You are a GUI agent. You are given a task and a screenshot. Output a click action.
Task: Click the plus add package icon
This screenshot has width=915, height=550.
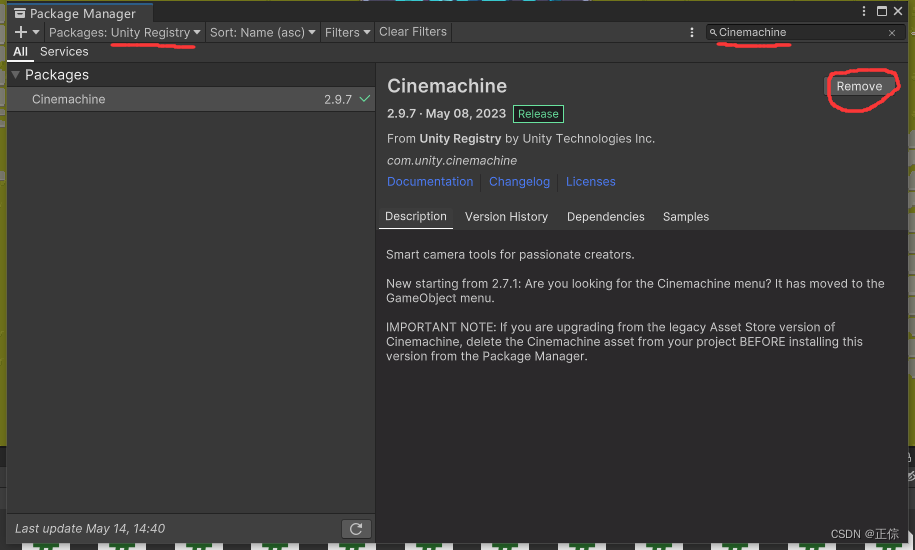pos(20,32)
